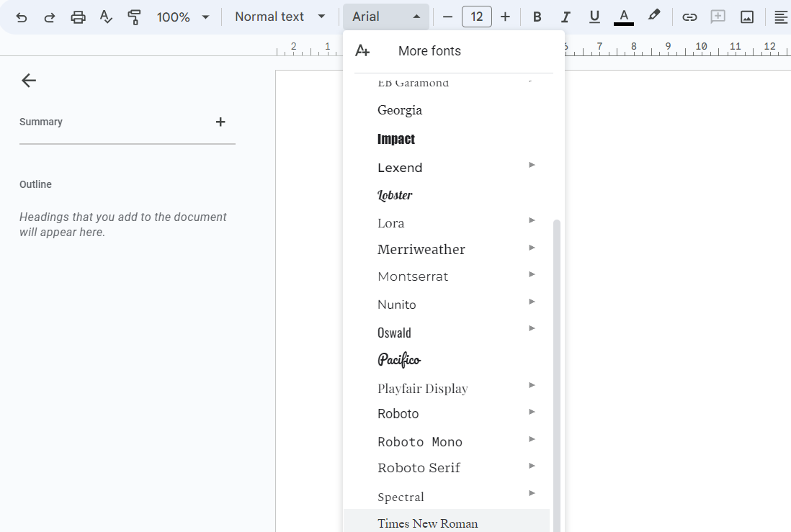The height and width of the screenshot is (532, 791).
Task: Select Times New Roman font
Action: 427,523
